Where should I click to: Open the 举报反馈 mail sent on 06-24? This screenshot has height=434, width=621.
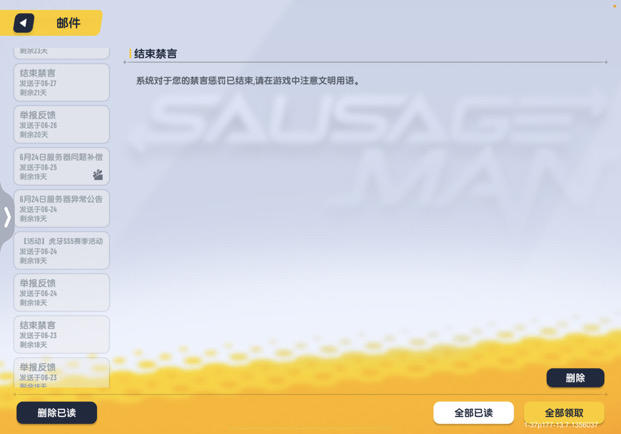[61, 293]
